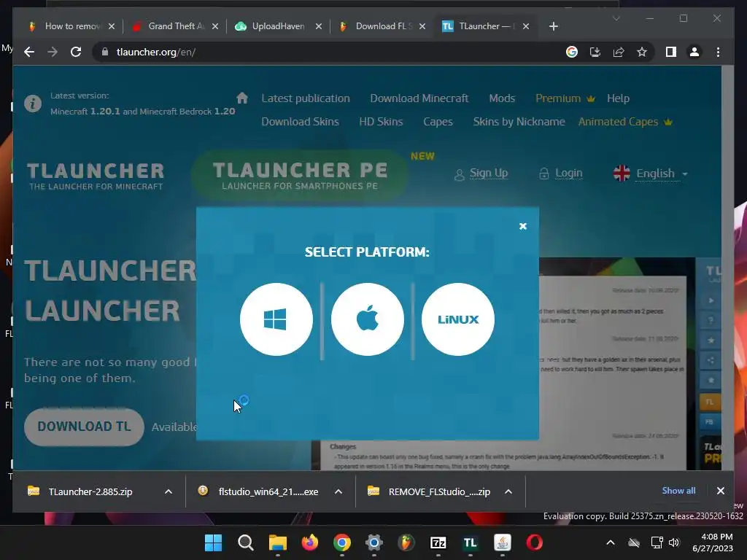
Task: Open the TL TLauncher taskbar icon
Action: pyautogui.click(x=471, y=542)
